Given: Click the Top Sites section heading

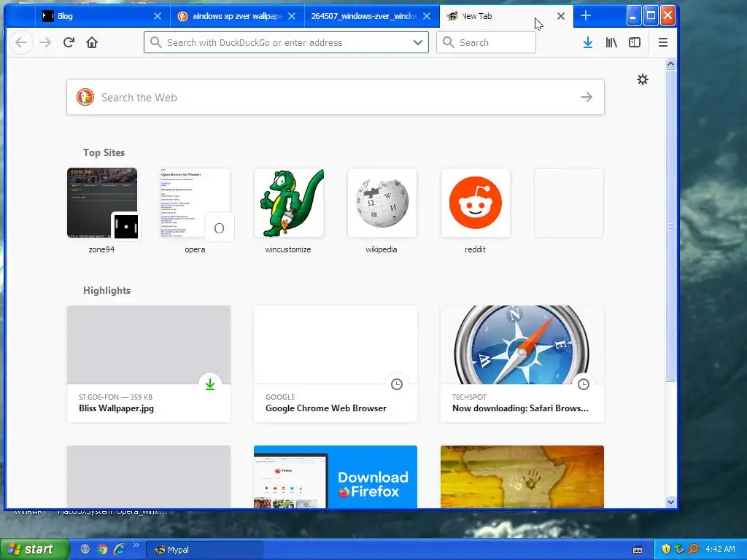Looking at the screenshot, I should [x=104, y=152].
